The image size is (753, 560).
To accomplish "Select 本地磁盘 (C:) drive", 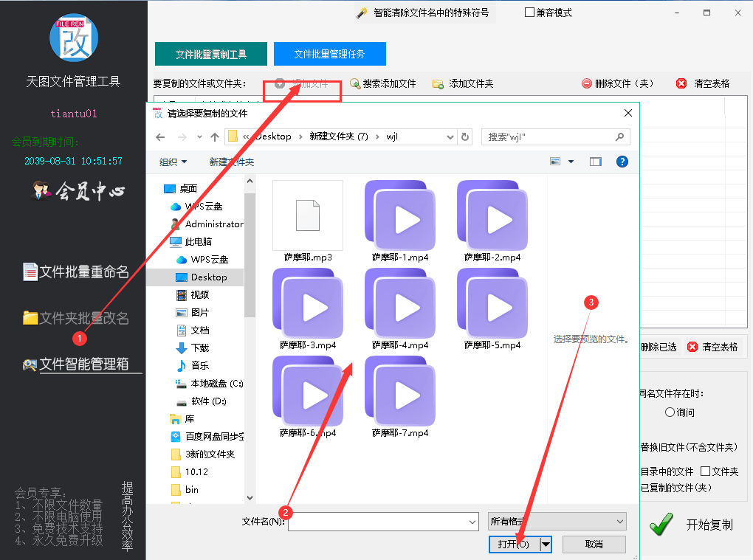I will coord(210,384).
